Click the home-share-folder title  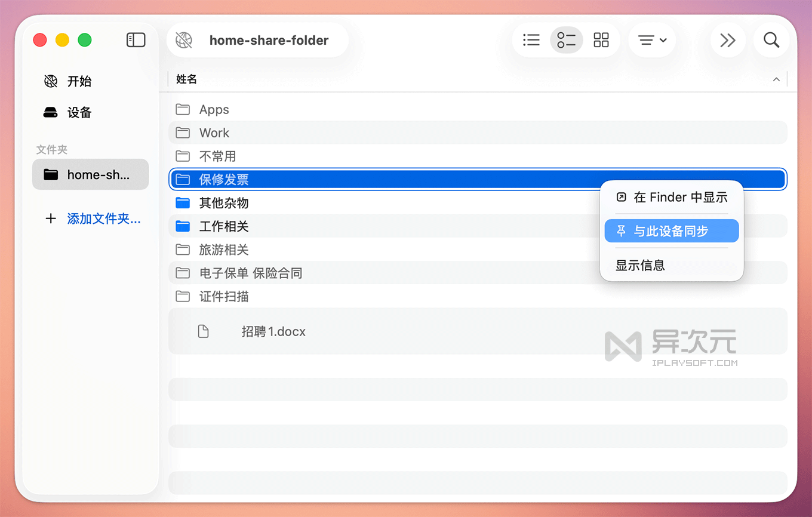click(x=269, y=41)
